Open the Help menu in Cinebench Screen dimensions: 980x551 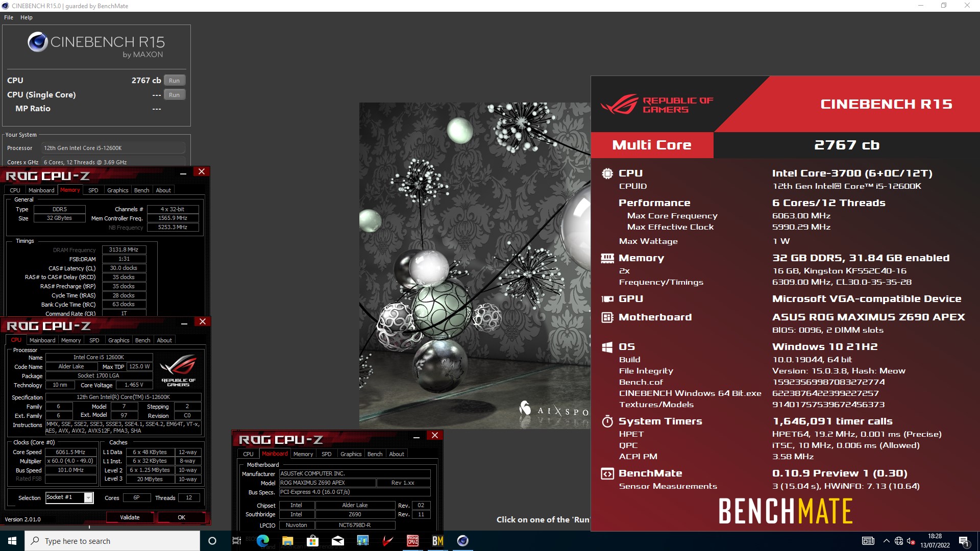point(27,17)
